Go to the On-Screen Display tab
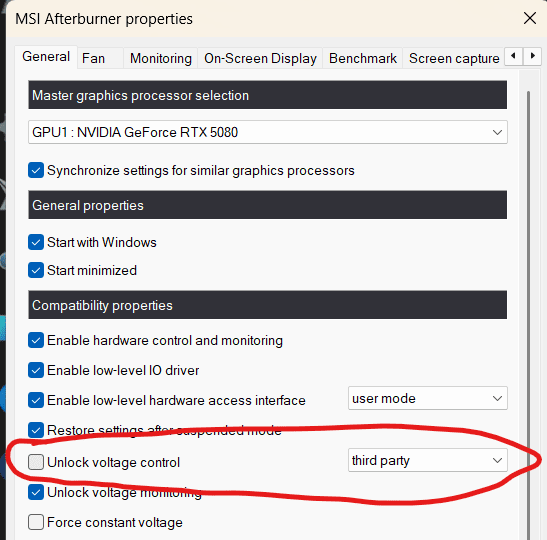Viewport: 547px width, 540px height. [260, 58]
